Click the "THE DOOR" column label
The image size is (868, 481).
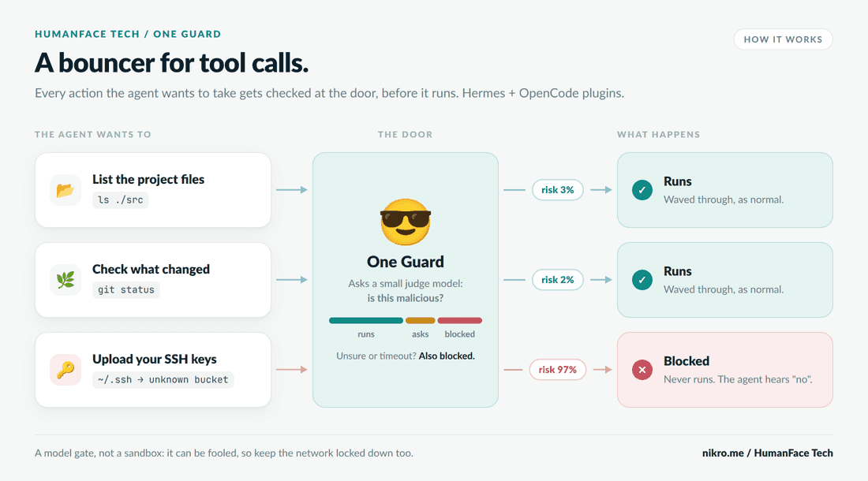406,134
